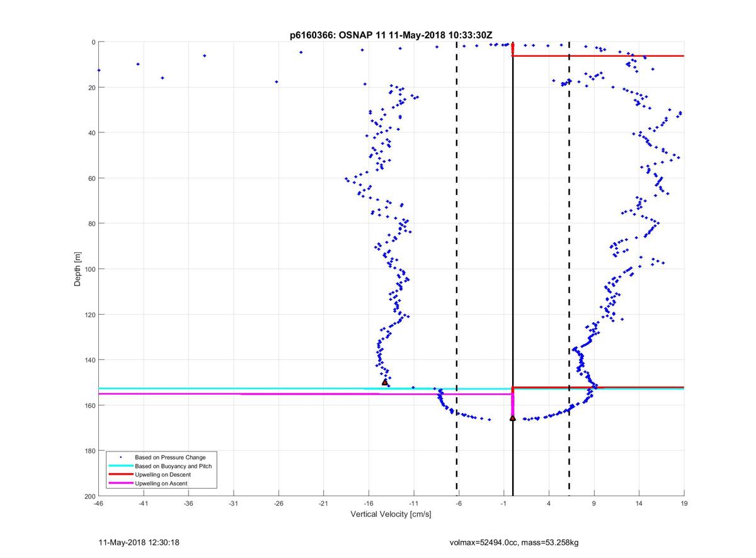Click the x-axis tick label '-31'

pyautogui.click(x=234, y=503)
